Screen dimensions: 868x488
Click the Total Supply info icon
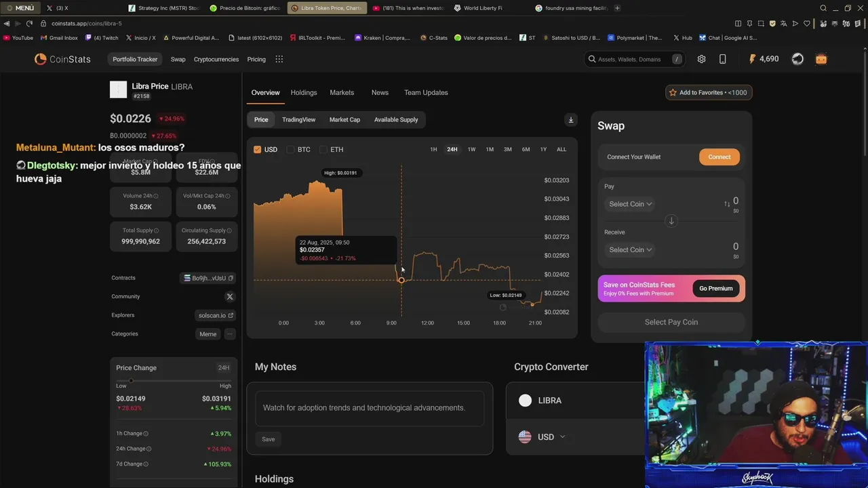(156, 230)
